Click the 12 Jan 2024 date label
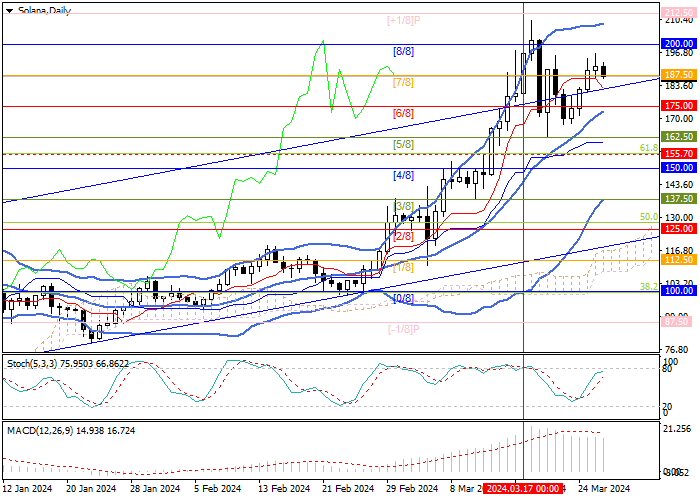The width and height of the screenshot is (700, 500). click(28, 489)
